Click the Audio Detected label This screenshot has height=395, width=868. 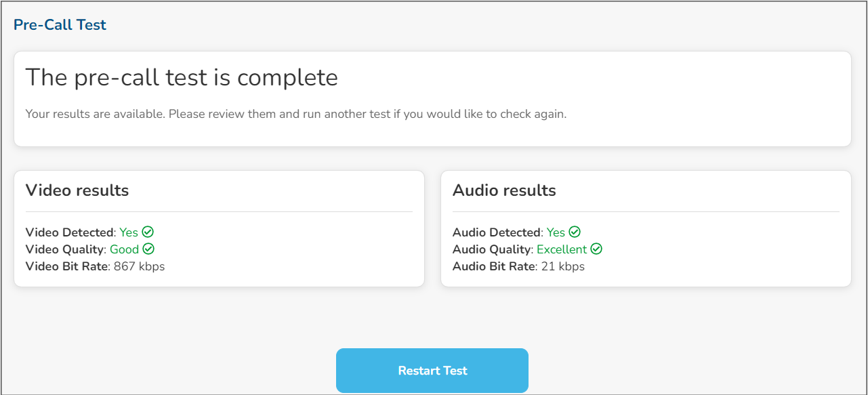point(497,232)
